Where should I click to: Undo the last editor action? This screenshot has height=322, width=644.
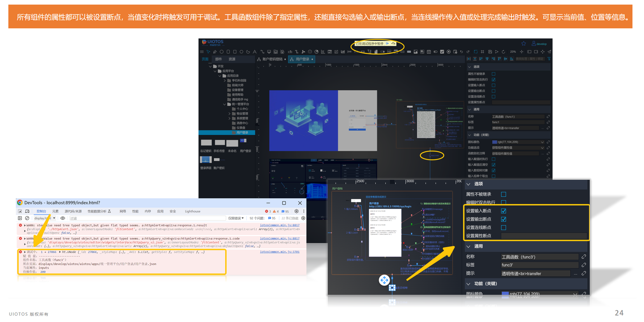pos(462,52)
